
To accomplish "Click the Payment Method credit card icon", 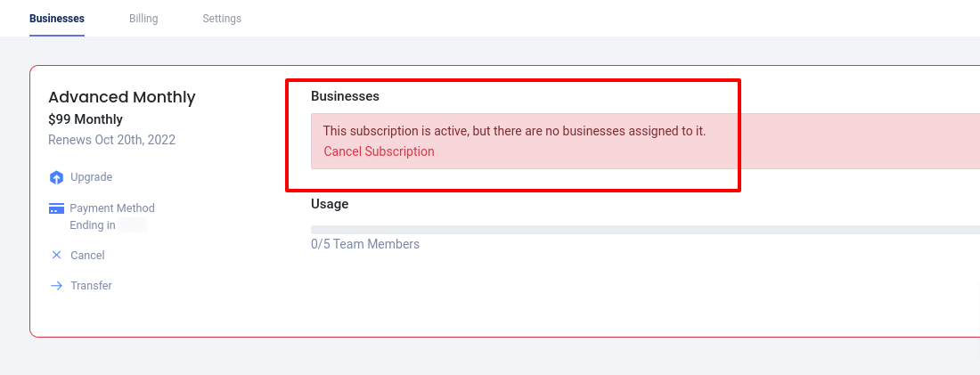I will tap(56, 208).
